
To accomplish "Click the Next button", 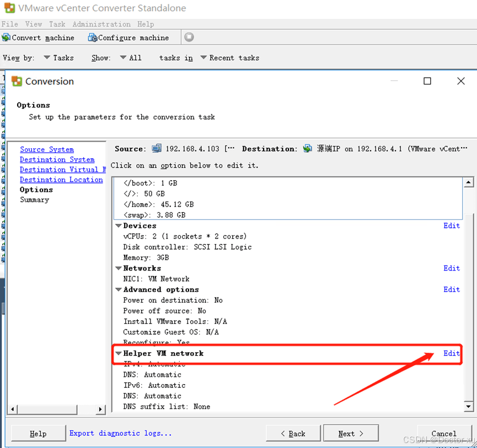I will (x=351, y=433).
